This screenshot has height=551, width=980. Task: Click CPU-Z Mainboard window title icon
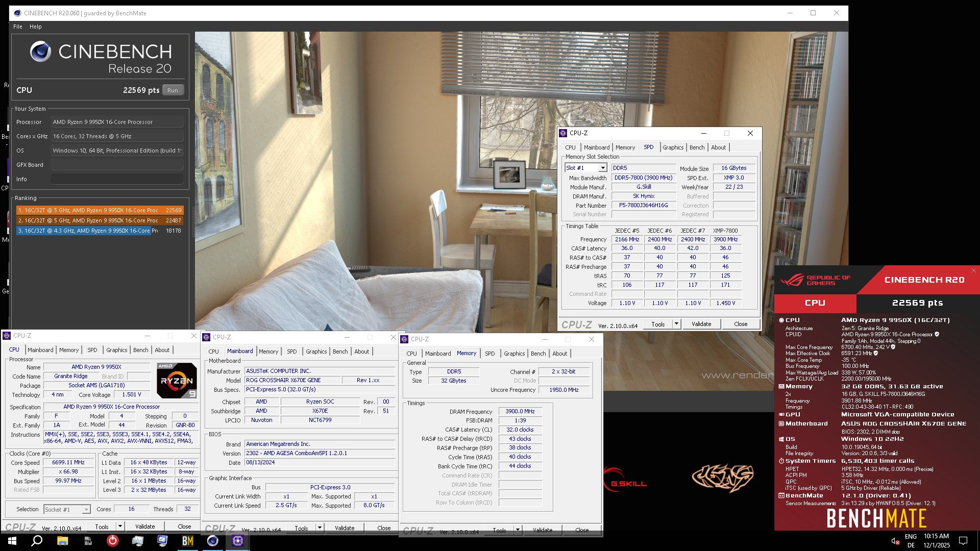pyautogui.click(x=206, y=337)
